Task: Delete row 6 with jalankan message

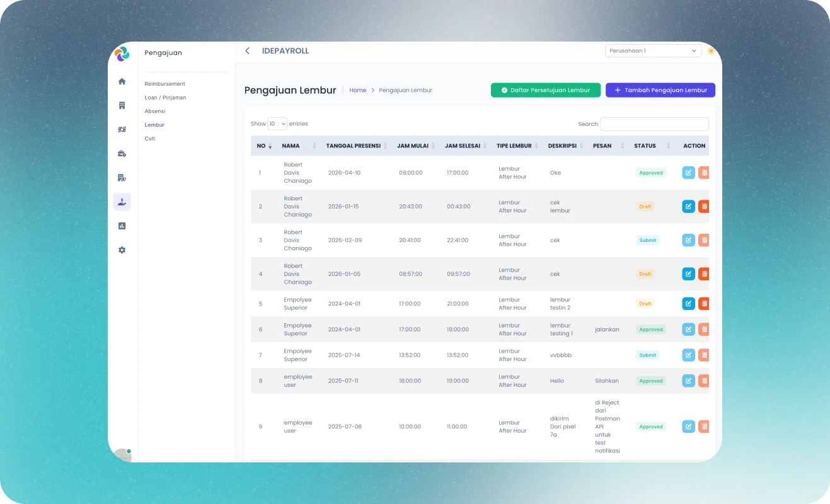Action: [x=704, y=329]
